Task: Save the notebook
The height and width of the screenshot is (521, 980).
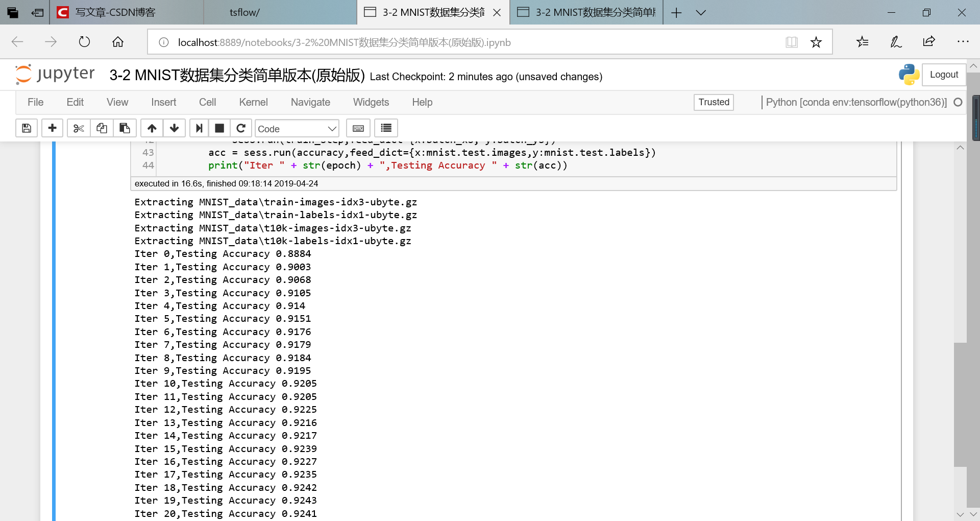Action: pos(26,128)
